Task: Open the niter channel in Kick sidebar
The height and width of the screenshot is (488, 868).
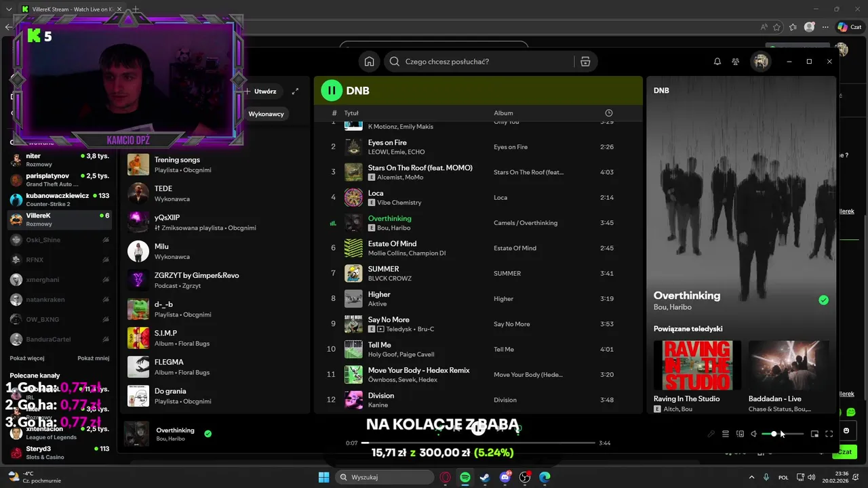Action: 59,160
